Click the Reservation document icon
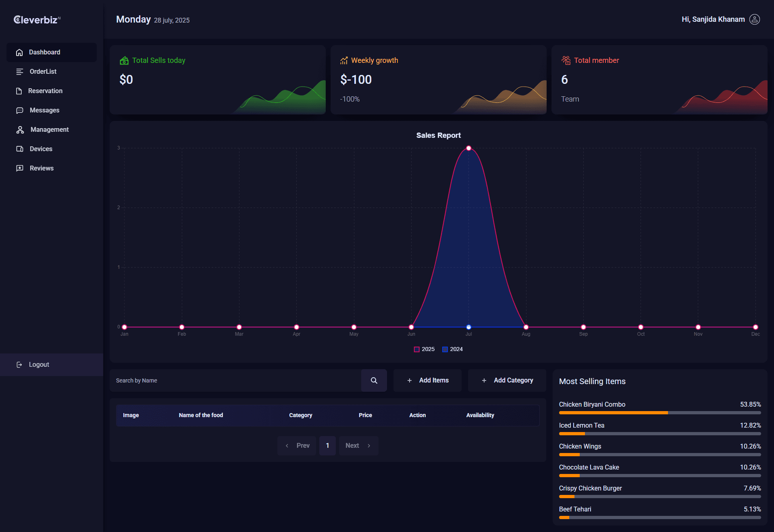Screen dimensions: 774x532 click(x=19, y=91)
